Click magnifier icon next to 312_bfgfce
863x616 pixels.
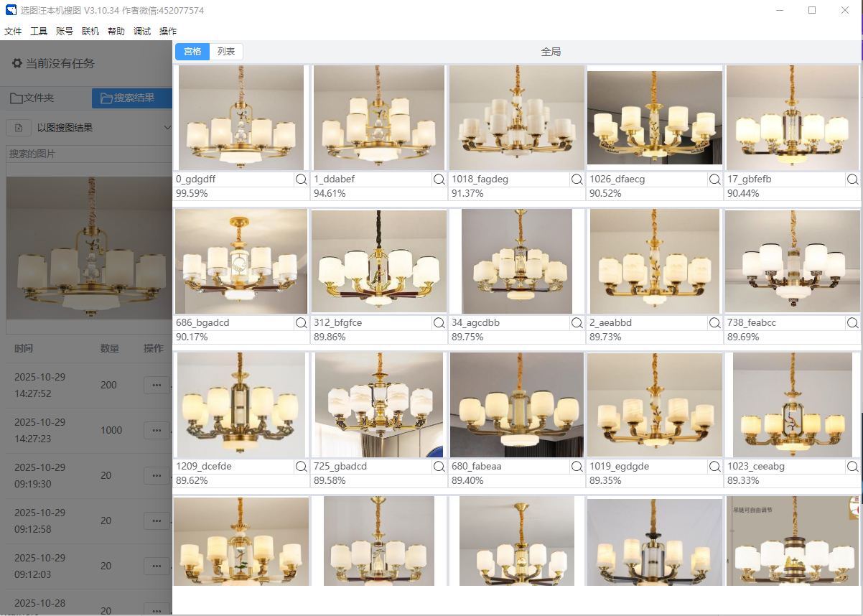(439, 323)
